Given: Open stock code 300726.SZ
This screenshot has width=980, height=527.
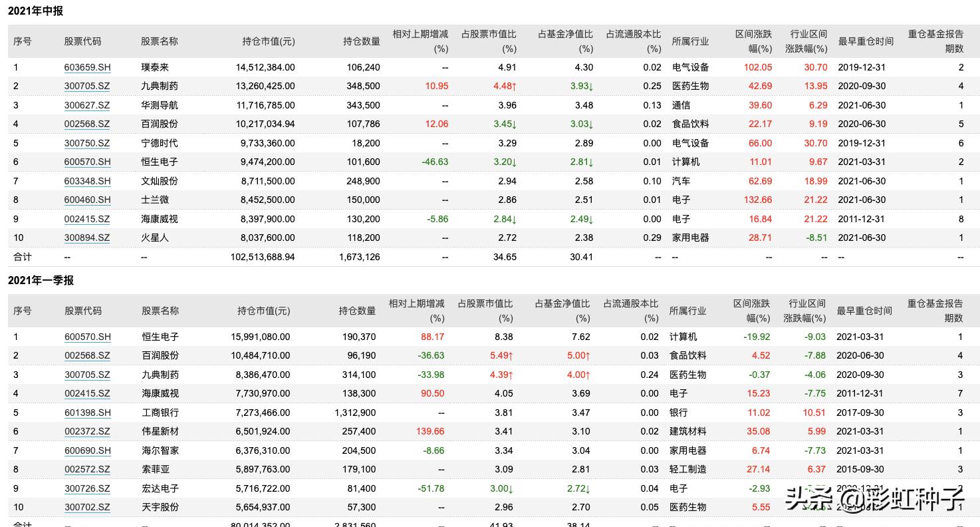Looking at the screenshot, I should [87, 488].
